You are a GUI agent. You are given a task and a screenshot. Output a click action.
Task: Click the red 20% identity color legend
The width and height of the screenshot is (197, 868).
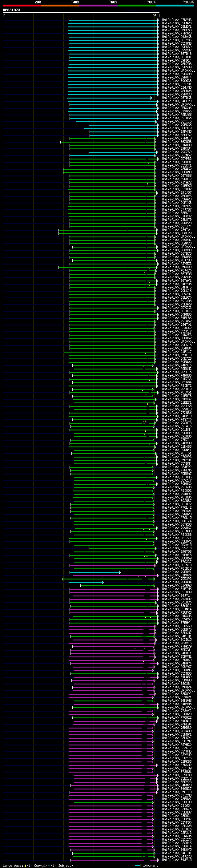coord(22,6)
